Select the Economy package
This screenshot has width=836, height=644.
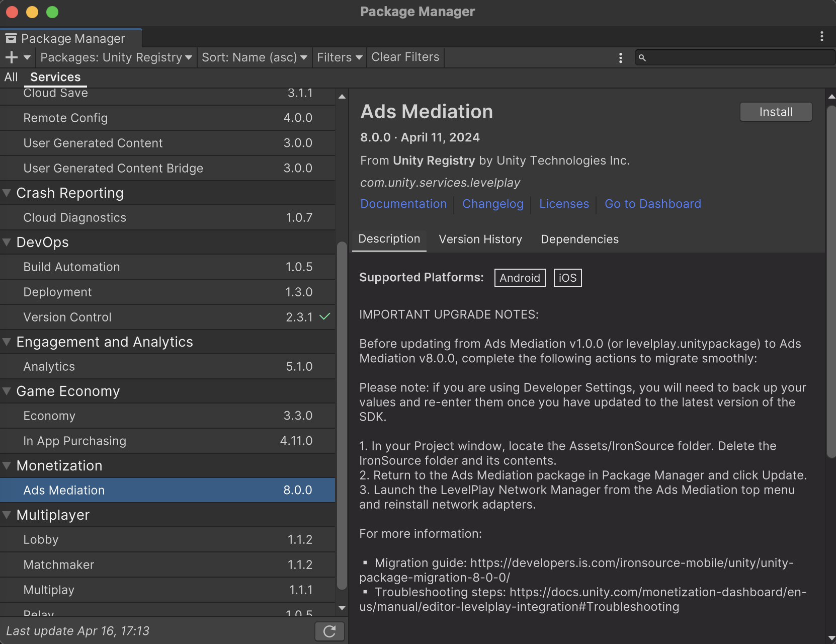coord(168,416)
